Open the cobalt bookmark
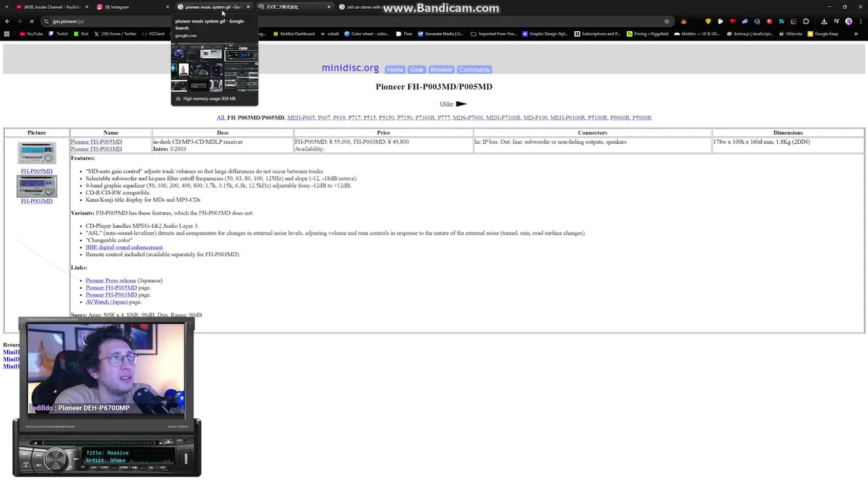This screenshot has height=488, width=868. tap(330, 34)
